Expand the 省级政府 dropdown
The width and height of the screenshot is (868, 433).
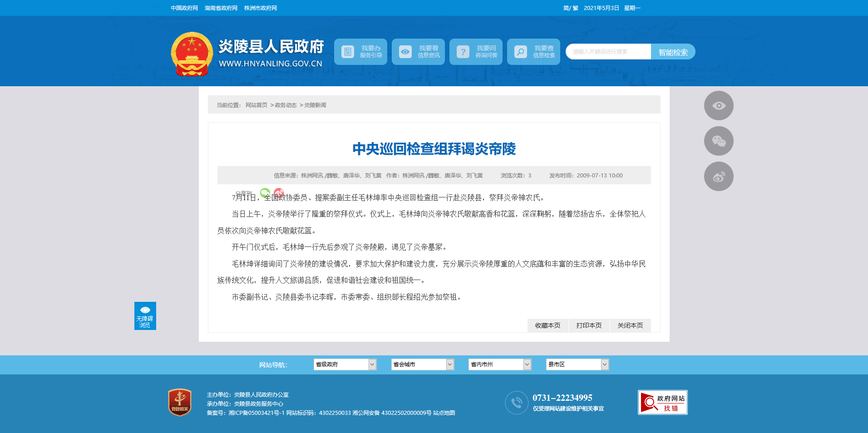345,364
